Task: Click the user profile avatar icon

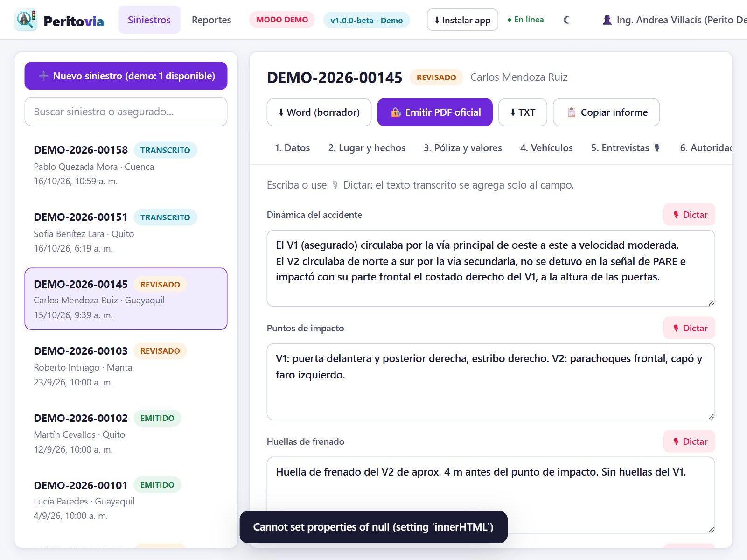Action: tap(607, 20)
